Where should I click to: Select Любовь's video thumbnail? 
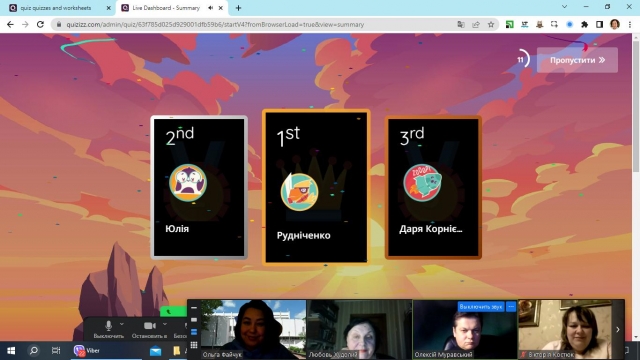click(359, 329)
